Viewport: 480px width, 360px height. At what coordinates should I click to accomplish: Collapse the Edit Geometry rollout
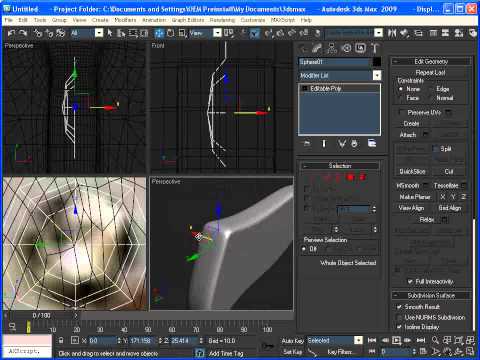click(432, 61)
